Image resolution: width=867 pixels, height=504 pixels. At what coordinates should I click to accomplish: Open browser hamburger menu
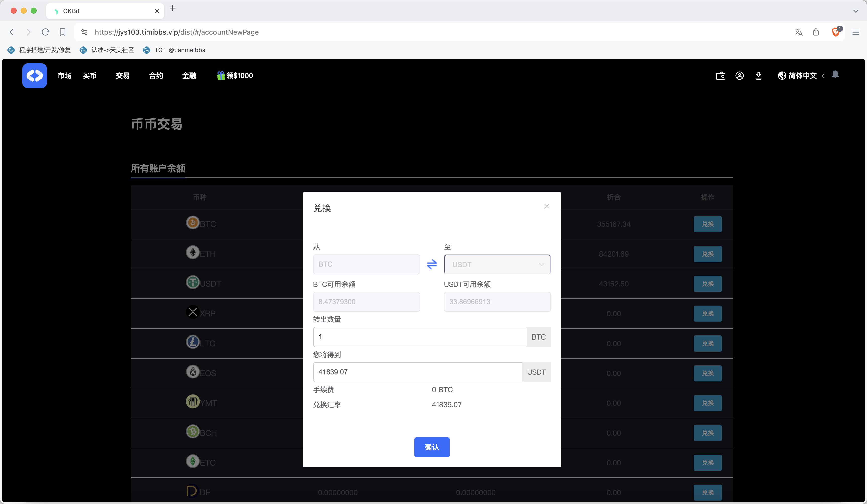(x=856, y=32)
